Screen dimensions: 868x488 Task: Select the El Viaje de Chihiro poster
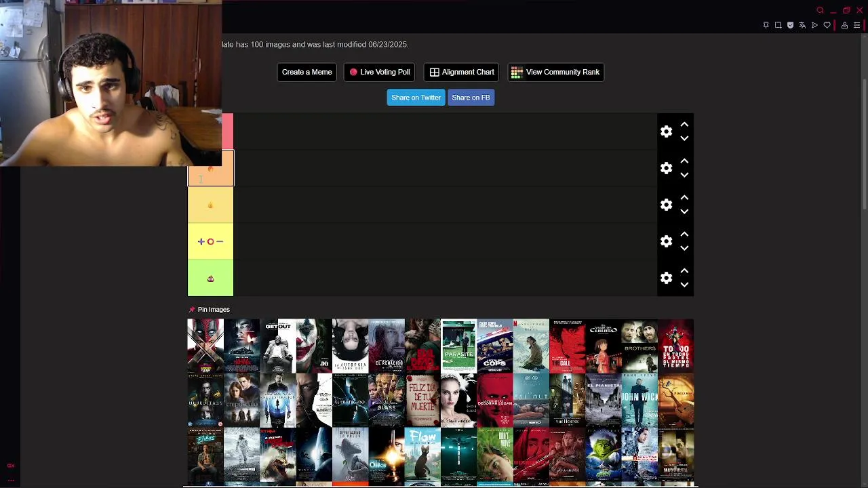[604, 346]
